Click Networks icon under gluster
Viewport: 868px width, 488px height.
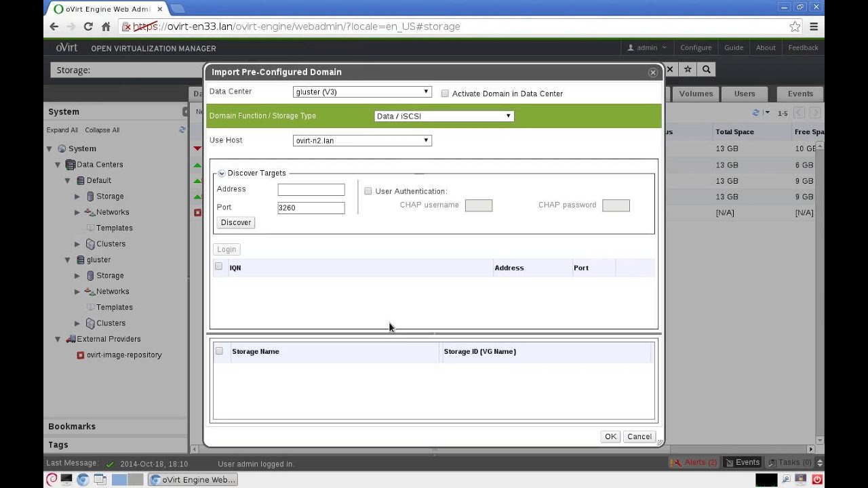point(90,291)
